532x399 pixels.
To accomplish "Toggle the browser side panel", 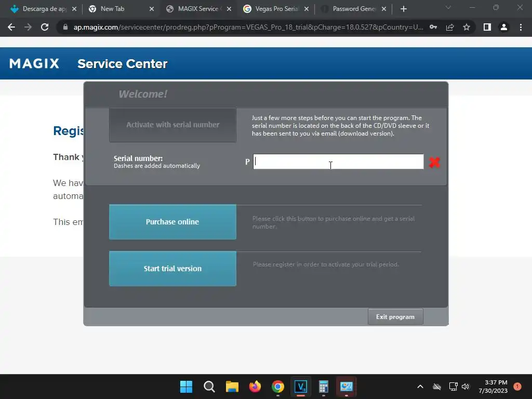I will point(487,27).
